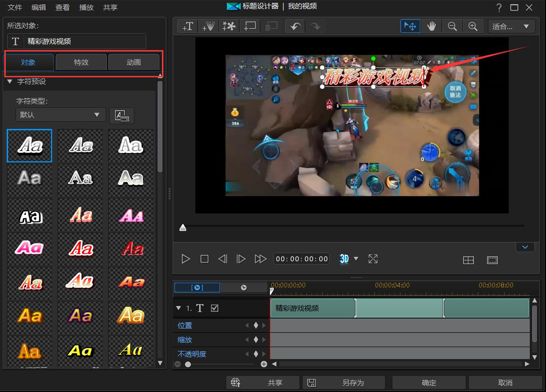Toggle the keyframe diamond for 不透明度
This screenshot has height=392, width=546.
click(256, 354)
